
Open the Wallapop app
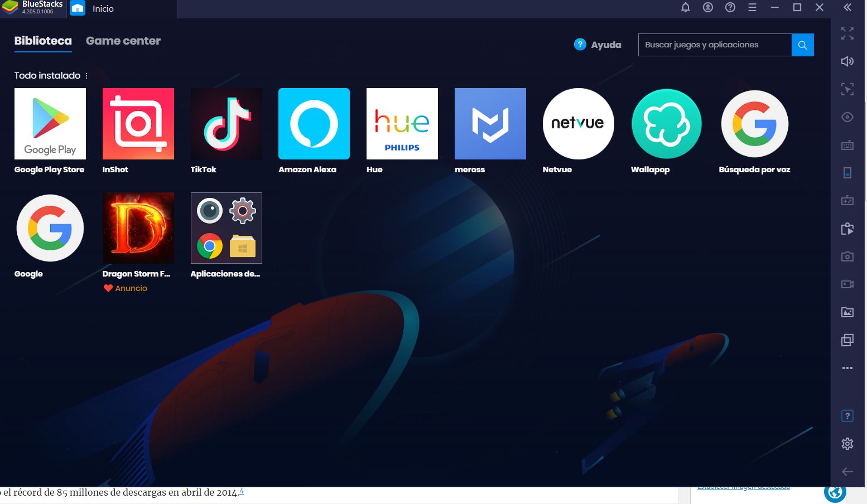[666, 124]
